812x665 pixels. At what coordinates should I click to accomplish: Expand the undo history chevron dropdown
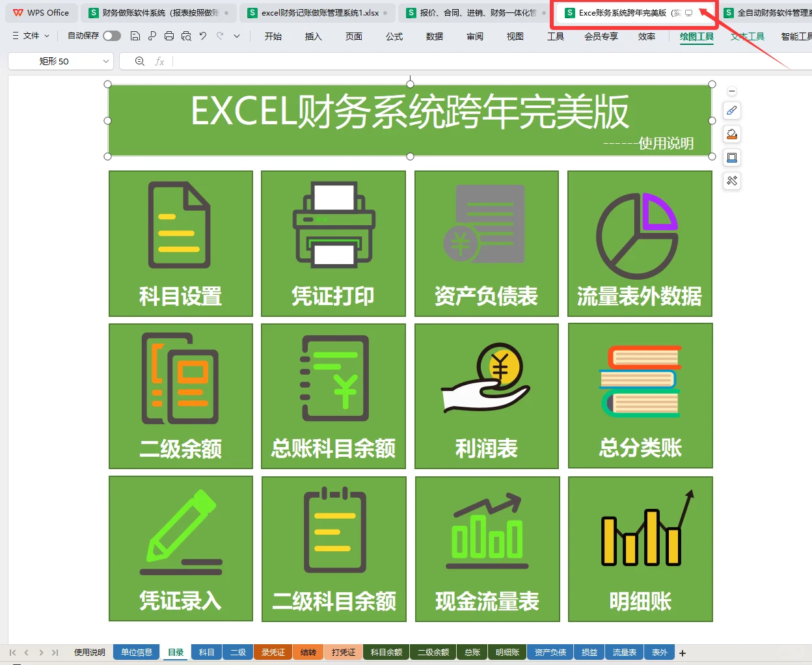click(236, 37)
